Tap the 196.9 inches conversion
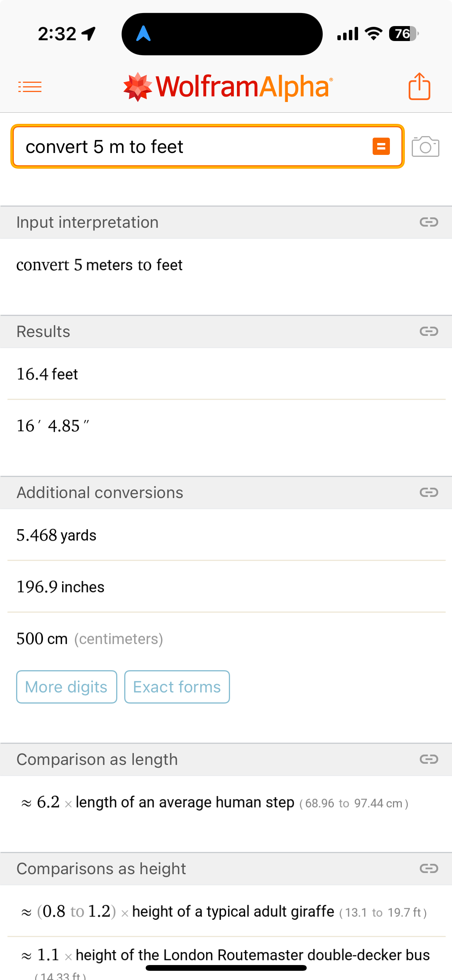The image size is (452, 980). click(60, 587)
